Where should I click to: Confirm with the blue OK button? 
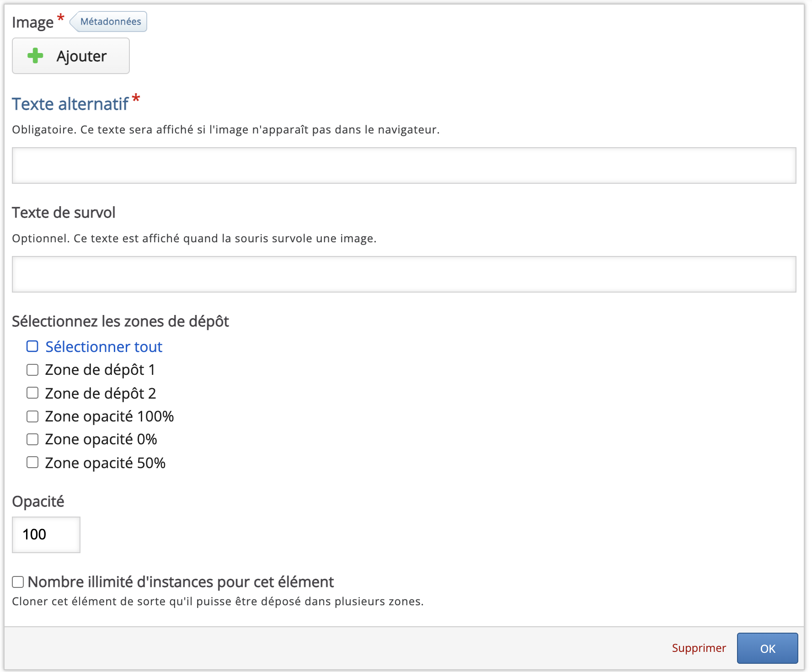(767, 648)
